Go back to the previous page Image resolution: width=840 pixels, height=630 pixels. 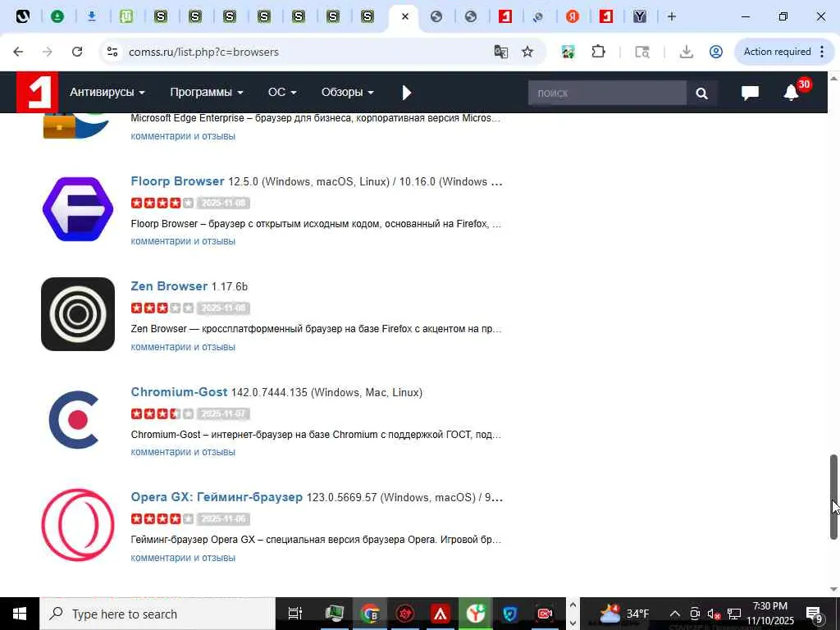click(x=18, y=52)
